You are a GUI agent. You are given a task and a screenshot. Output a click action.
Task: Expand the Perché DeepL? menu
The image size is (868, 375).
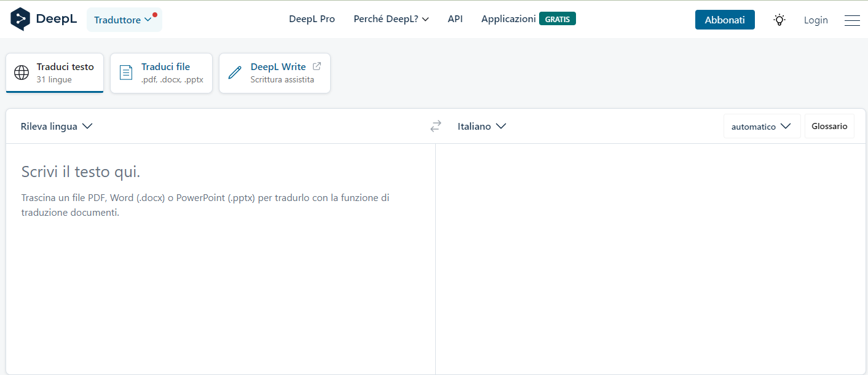coord(391,19)
